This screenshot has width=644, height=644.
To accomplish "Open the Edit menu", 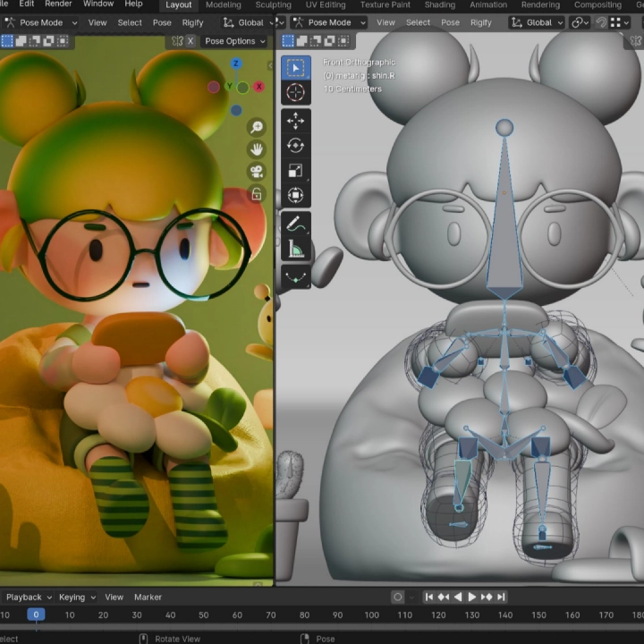I will tap(27, 4).
